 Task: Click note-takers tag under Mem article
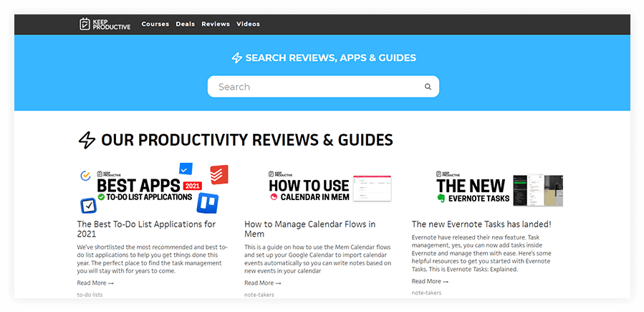[259, 295]
